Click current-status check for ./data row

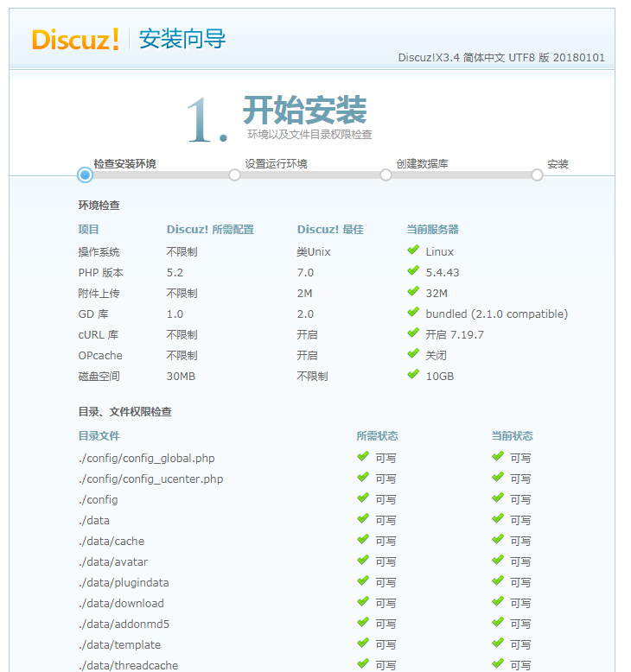[498, 518]
